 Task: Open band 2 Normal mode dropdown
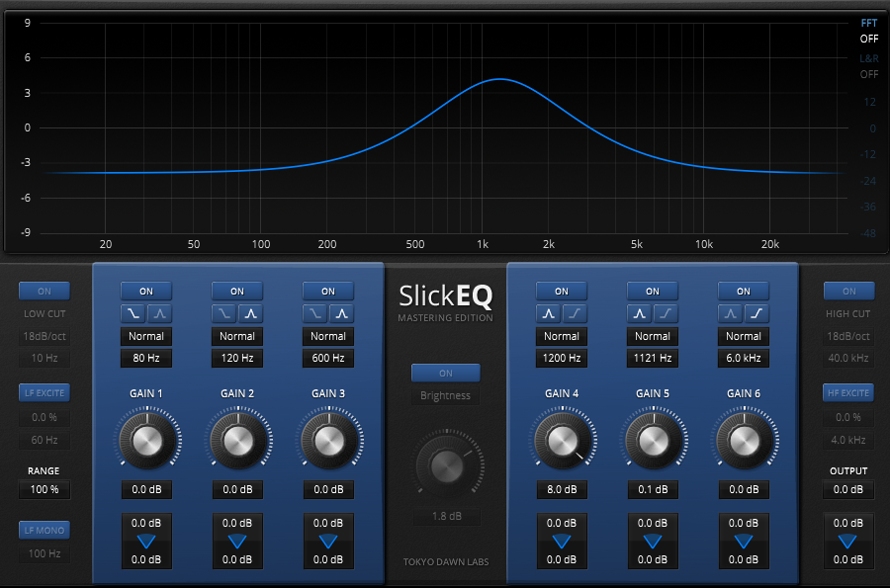click(x=237, y=336)
